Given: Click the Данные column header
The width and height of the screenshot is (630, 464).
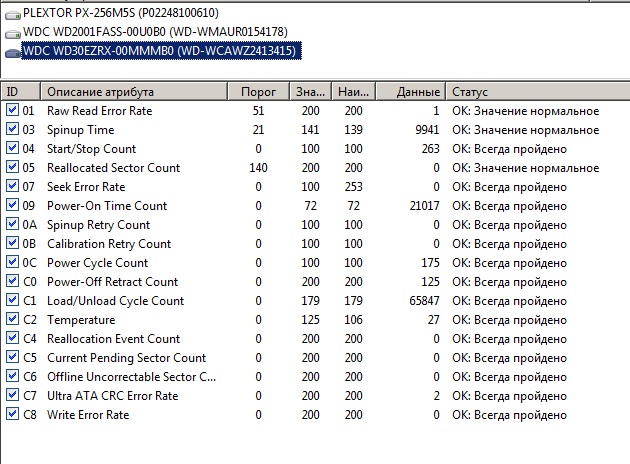Looking at the screenshot, I should pos(411,91).
